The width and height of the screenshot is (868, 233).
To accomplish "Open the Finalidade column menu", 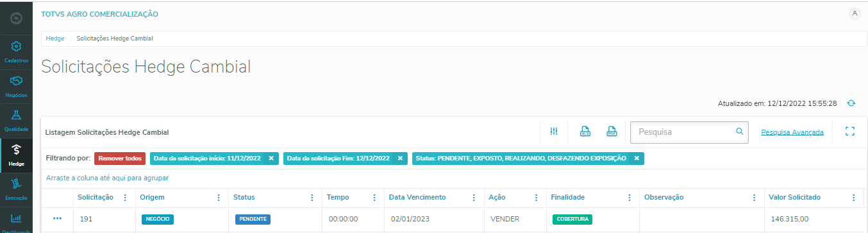I will [x=630, y=198].
